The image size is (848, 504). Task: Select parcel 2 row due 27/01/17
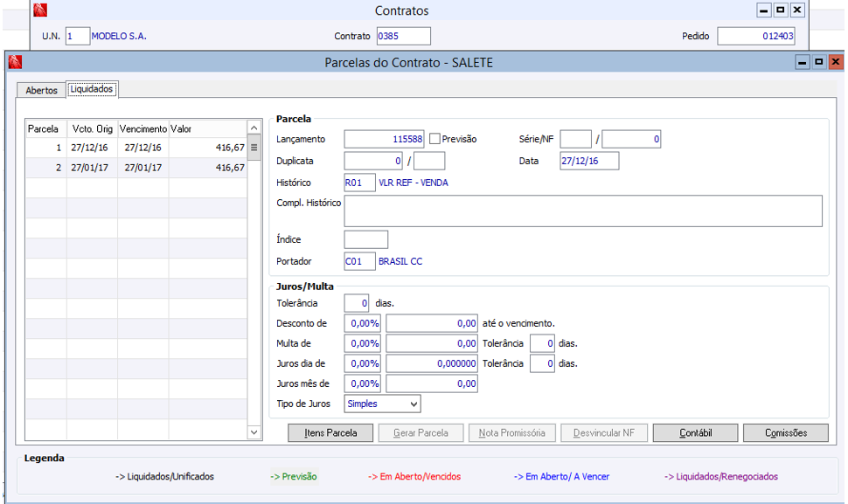[x=136, y=168]
